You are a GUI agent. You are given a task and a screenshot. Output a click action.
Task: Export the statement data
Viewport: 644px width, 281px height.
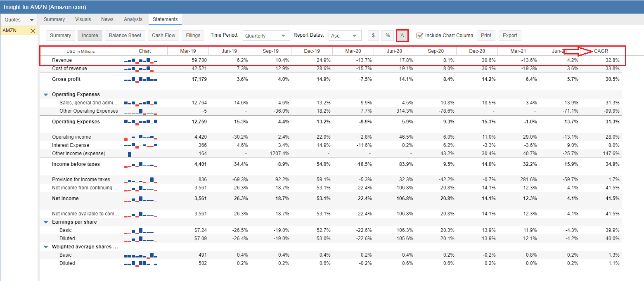[510, 35]
